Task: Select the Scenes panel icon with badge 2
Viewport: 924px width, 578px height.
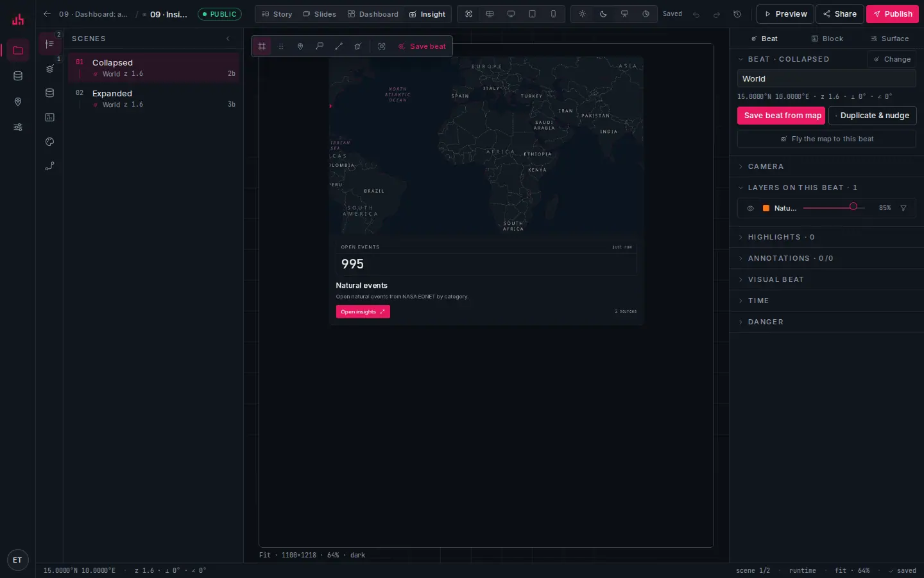Action: pyautogui.click(x=50, y=44)
